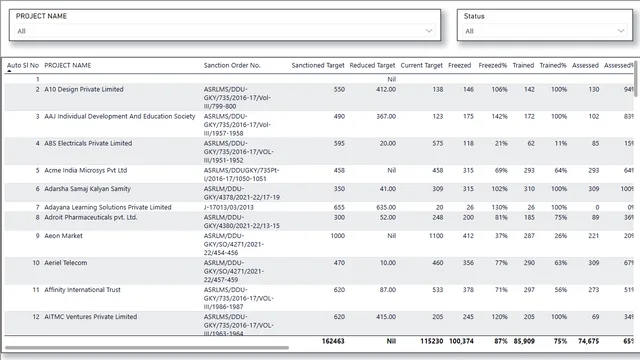Click the vertical scrollbar thumb at the table's right edge
The image size is (640, 360).
pos(636,79)
